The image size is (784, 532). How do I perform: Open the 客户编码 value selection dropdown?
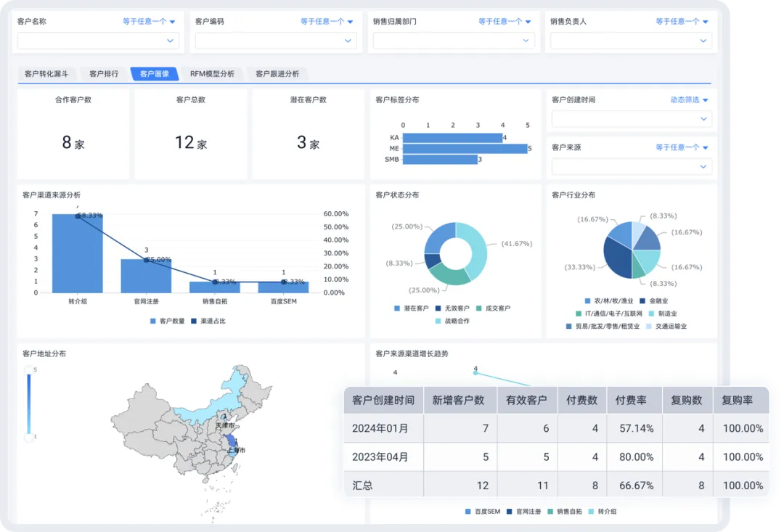tap(276, 41)
